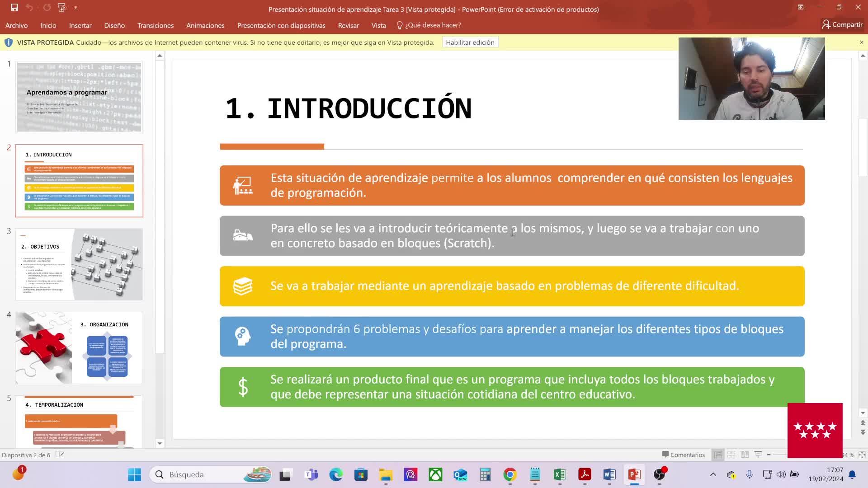Open ribbon display options
This screenshot has height=488, width=868.
pyautogui.click(x=800, y=7)
